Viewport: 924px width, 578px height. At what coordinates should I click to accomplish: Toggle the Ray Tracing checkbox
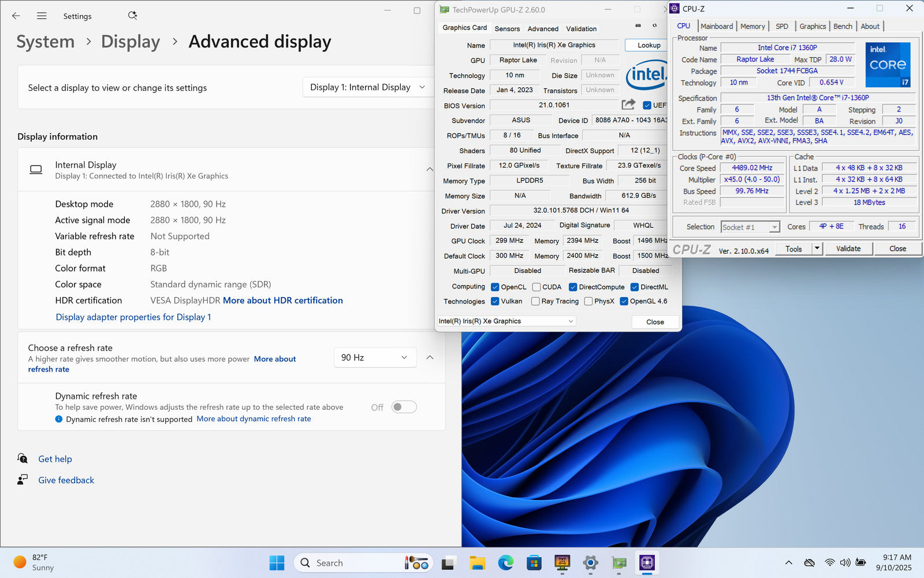535,301
